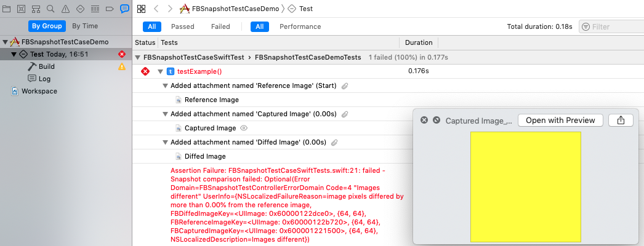Select the Log report in navigator

[x=45, y=79]
